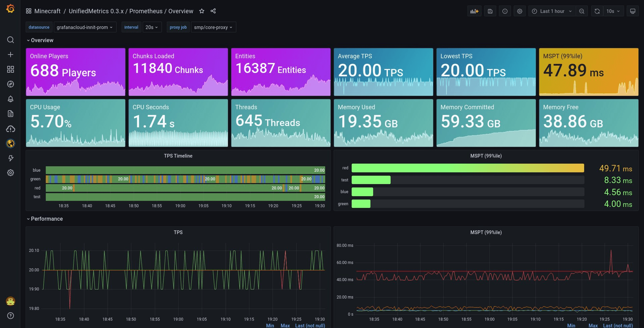Click the Average TPS panel title
Screen dimensions: 644x328
point(355,56)
